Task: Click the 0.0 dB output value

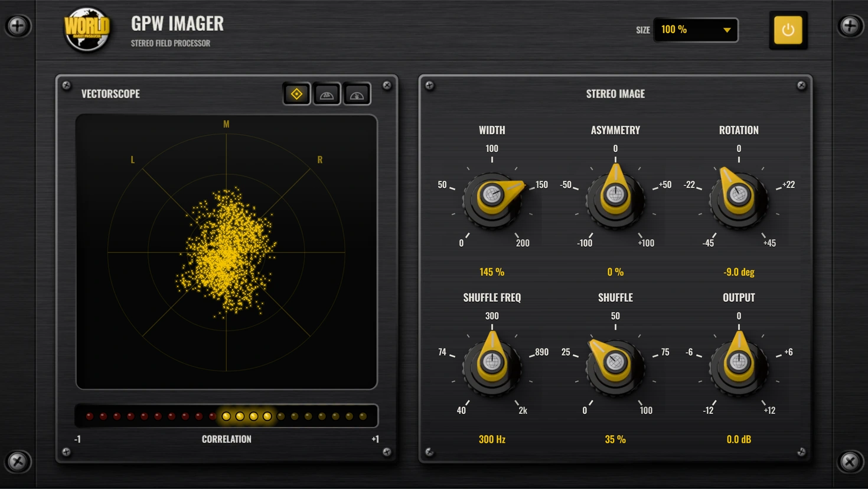Action: 739,439
